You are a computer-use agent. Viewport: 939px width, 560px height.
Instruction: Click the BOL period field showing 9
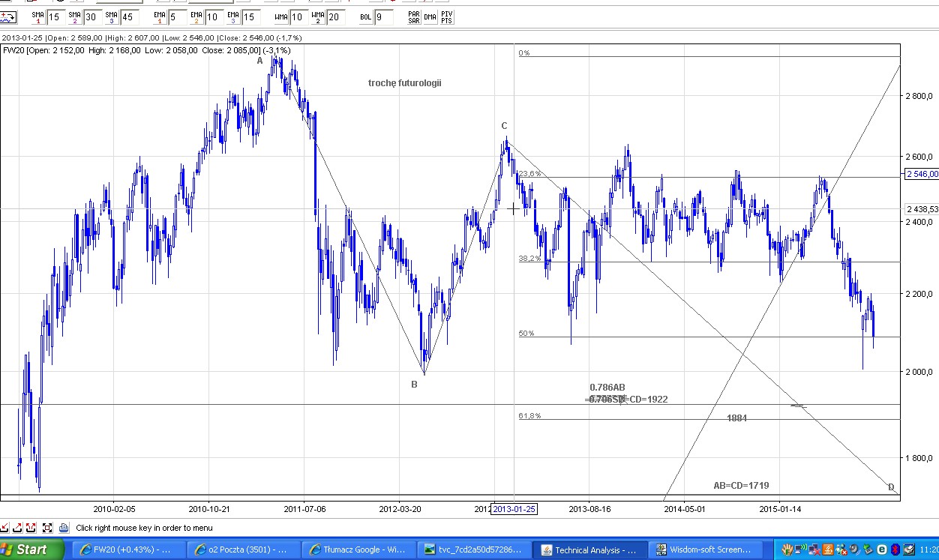point(383,16)
